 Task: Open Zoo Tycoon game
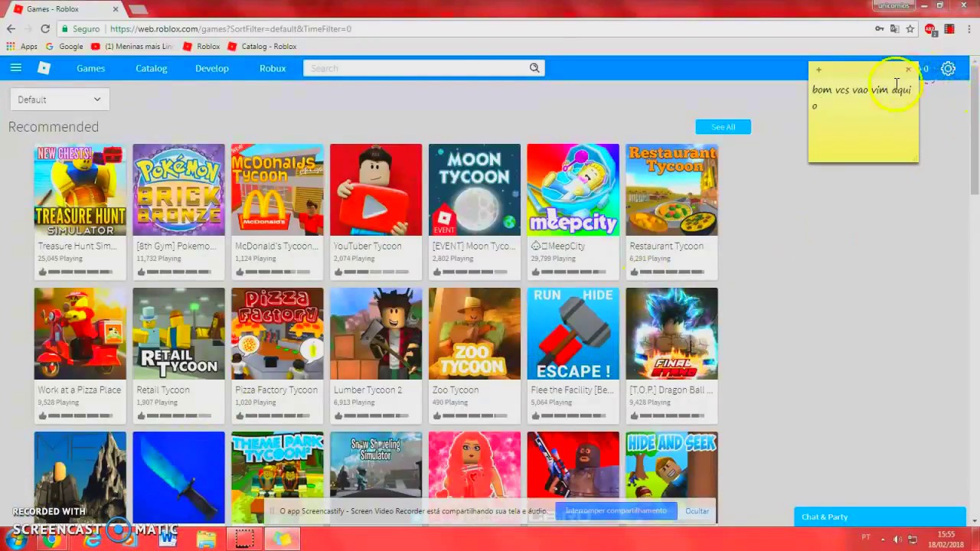(x=475, y=355)
